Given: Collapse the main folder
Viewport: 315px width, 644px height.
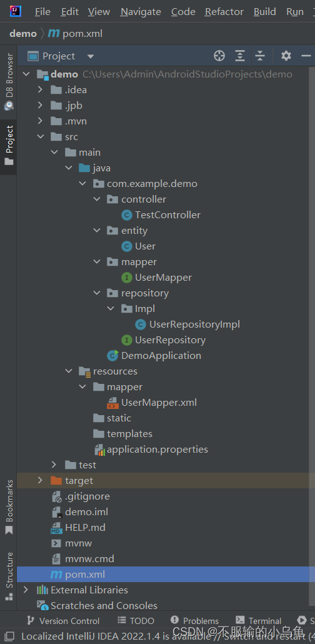Looking at the screenshot, I should [54, 152].
